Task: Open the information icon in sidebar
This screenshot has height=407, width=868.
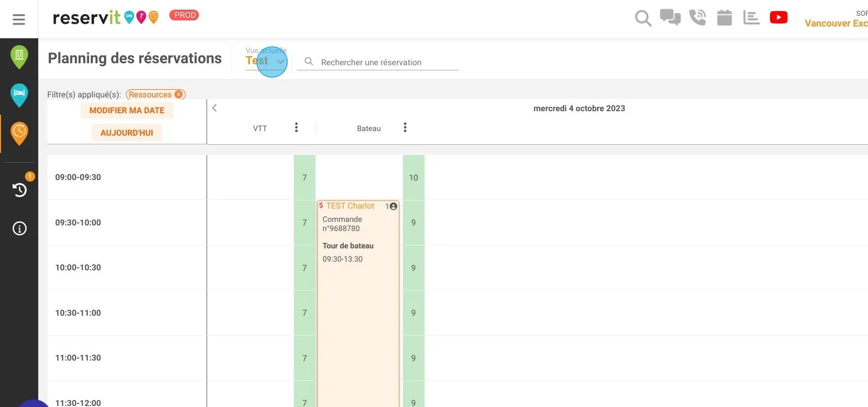Action: [x=19, y=228]
